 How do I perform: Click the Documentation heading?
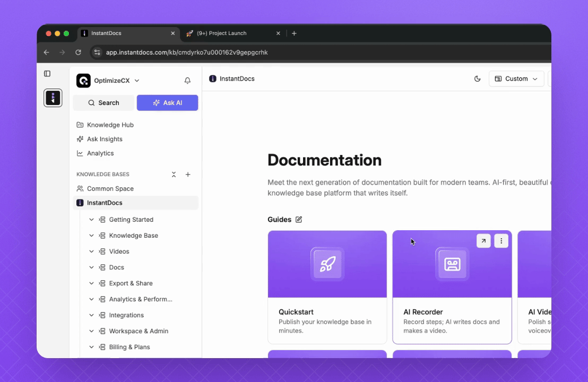(x=324, y=160)
